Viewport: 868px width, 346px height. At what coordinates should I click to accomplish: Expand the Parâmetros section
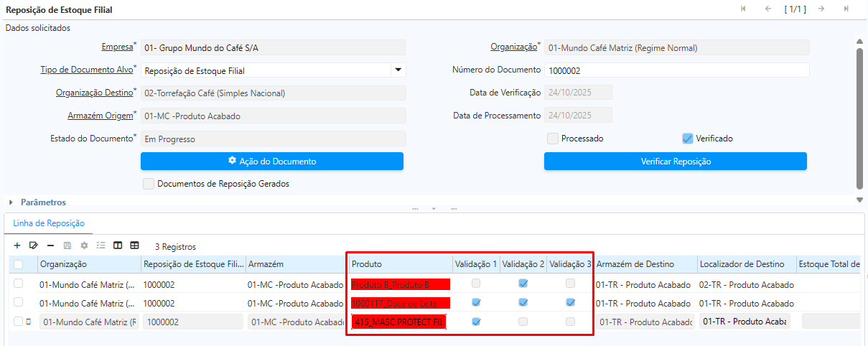click(x=11, y=202)
